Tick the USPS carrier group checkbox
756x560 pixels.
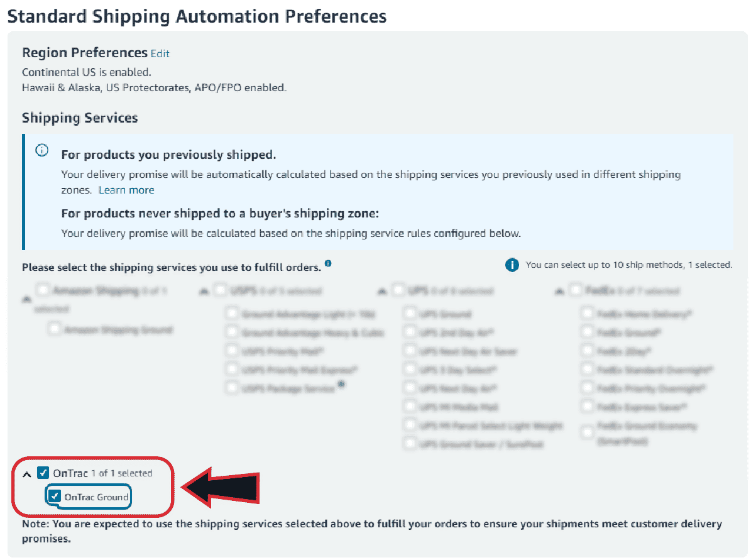220,290
